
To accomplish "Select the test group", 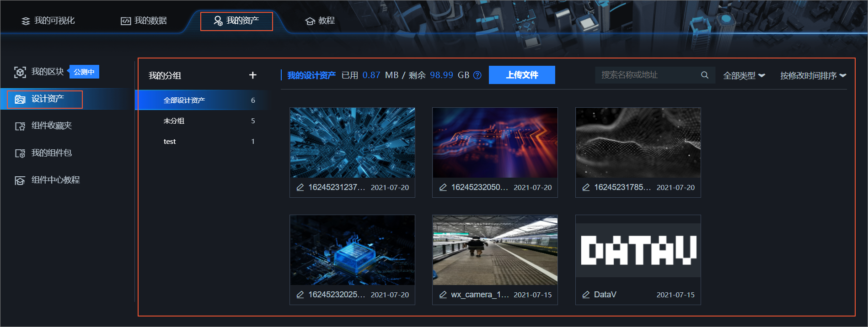I will tap(201, 141).
